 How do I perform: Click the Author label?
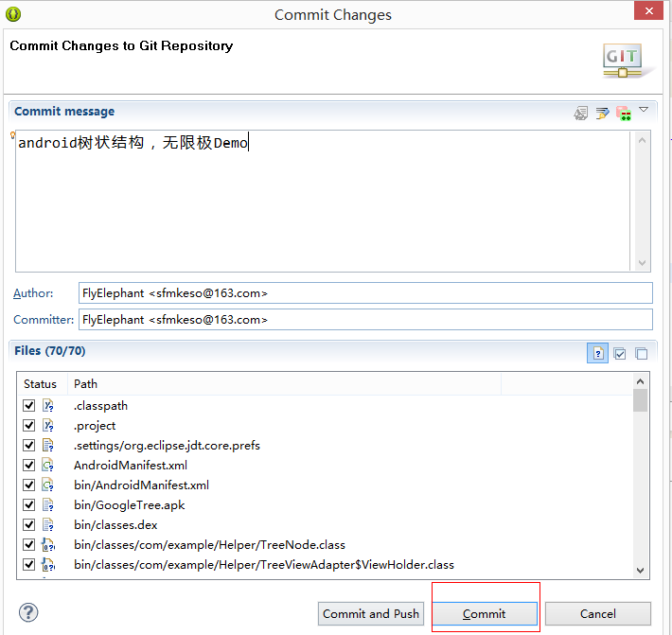click(33, 293)
